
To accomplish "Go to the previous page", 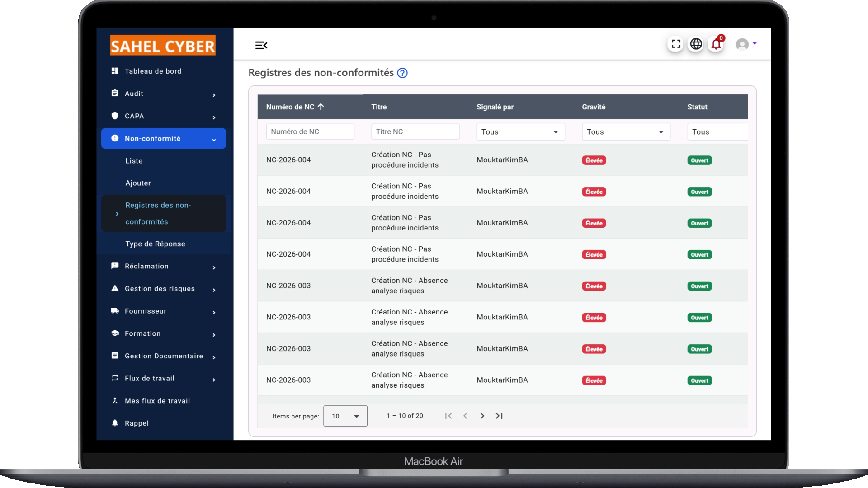I will tap(465, 416).
